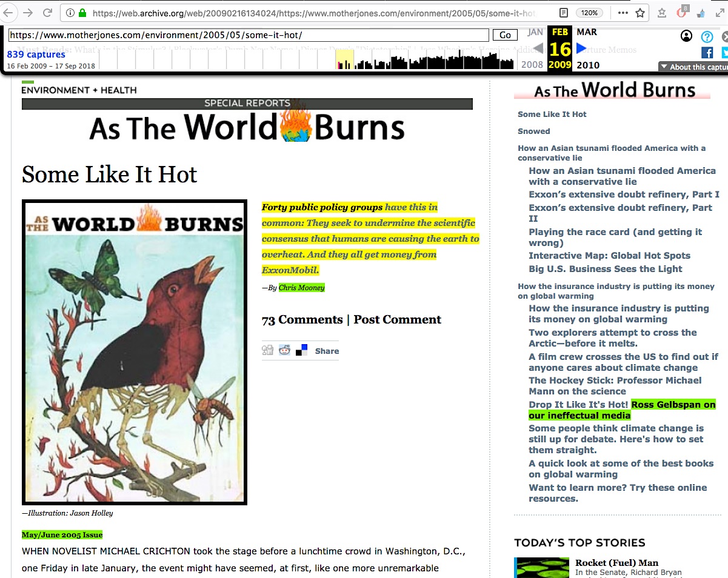Viewport: 728px width, 578px height.
Task: Bookmark this page with star icon
Action: tap(640, 13)
